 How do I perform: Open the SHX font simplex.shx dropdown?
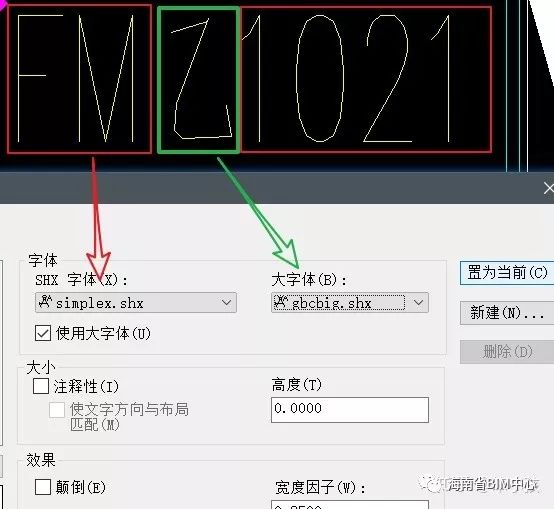(x=136, y=303)
